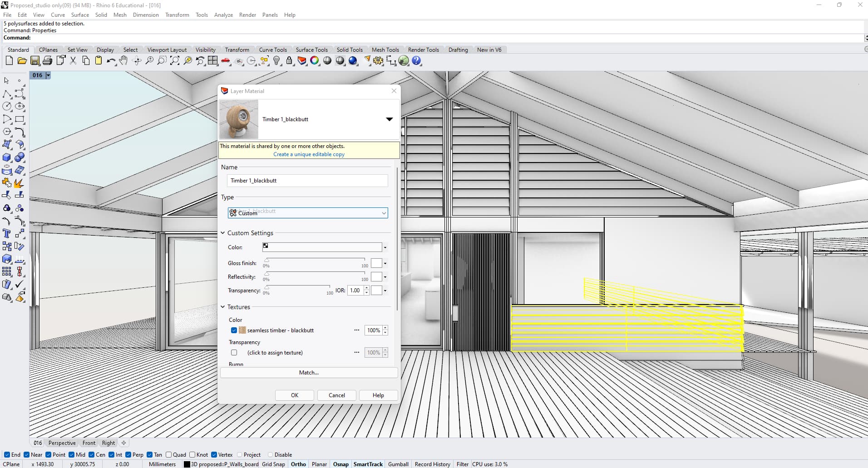Select the Circle tool in left toolbar
Viewport: 868px width, 468px height.
7,106
